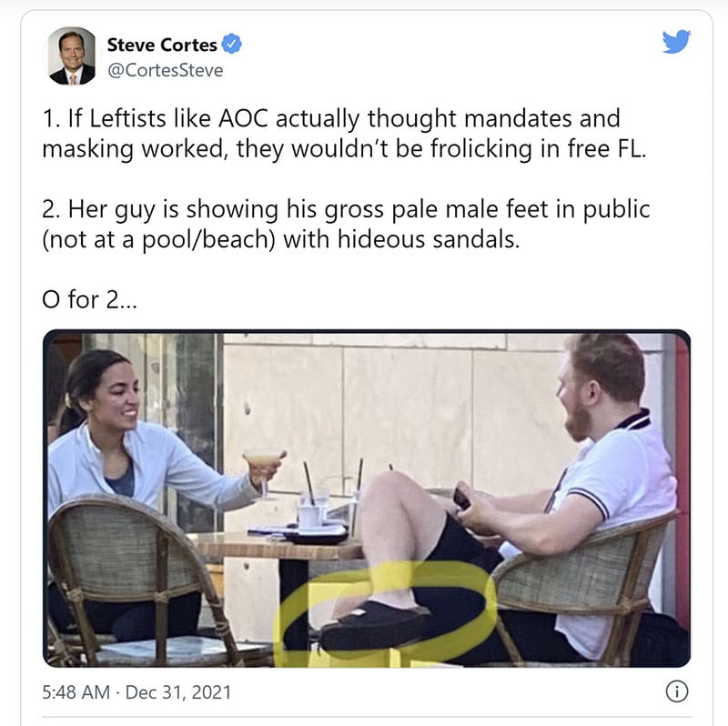Select the word AOC in tweet text

pyautogui.click(x=243, y=118)
